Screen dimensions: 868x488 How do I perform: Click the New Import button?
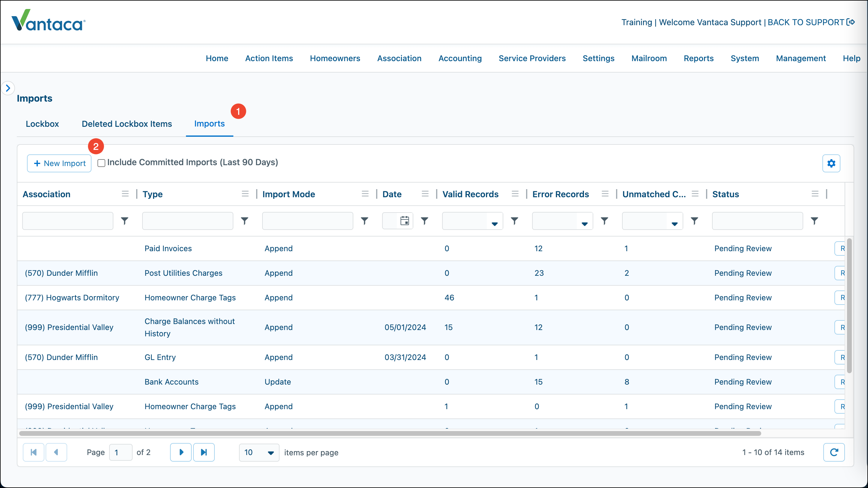59,163
